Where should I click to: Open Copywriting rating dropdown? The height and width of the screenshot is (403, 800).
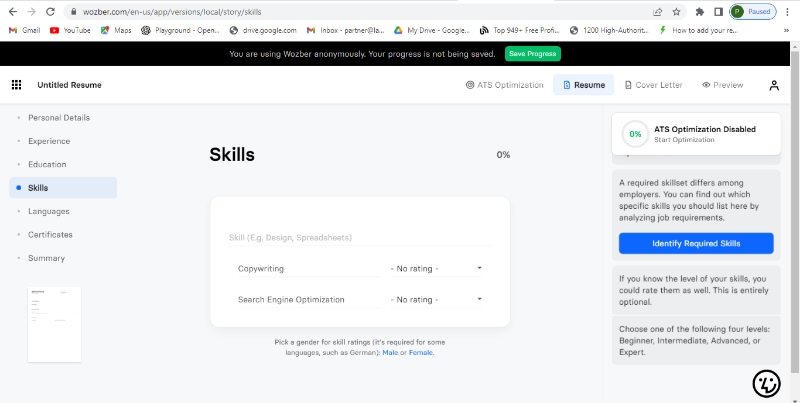coord(437,269)
